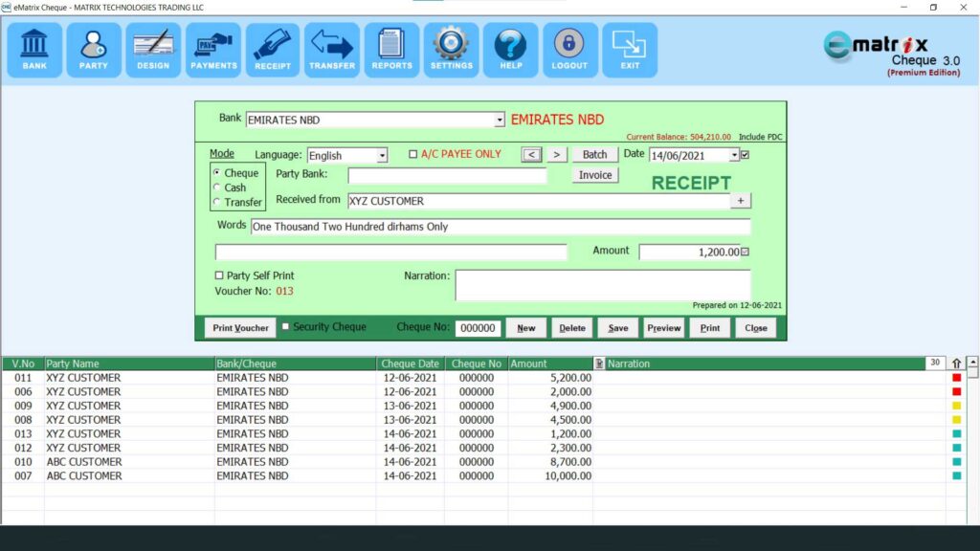Screen dimensions: 980x551
Task: Open the HELP question mark icon
Action: (x=510, y=49)
